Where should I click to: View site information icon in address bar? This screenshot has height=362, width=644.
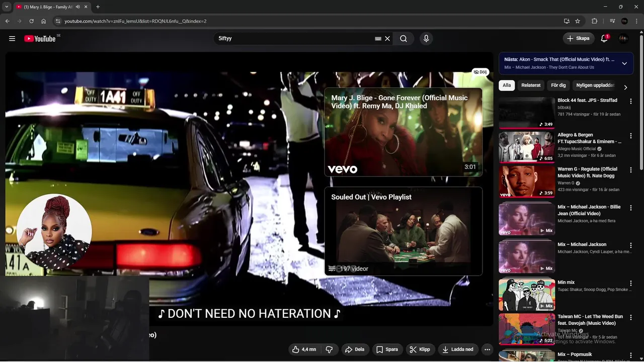point(58,21)
